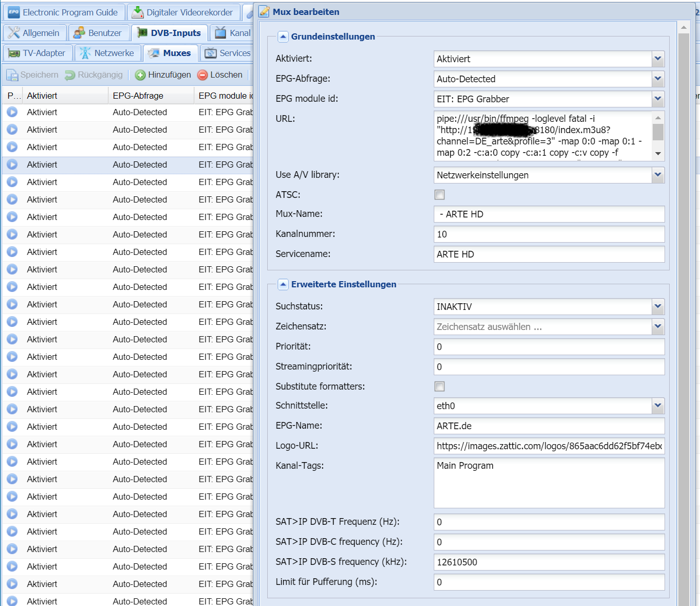700x606 pixels.
Task: Click the SAT>IP DVB-S frequency field
Action: (549, 562)
